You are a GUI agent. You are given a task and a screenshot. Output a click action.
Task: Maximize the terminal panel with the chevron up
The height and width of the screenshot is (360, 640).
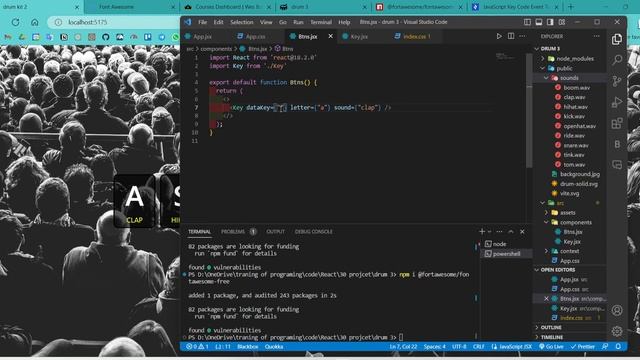coord(511,231)
